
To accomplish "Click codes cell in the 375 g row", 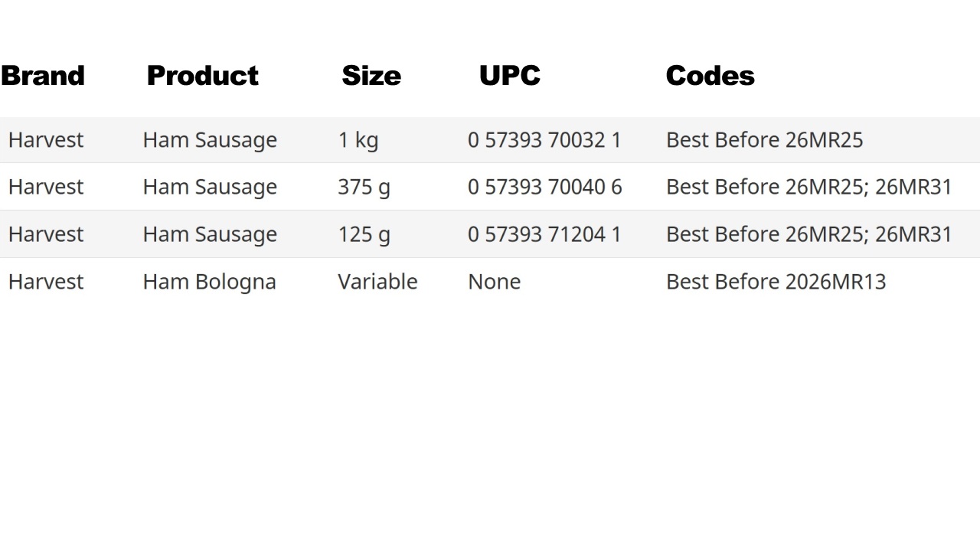I will coord(808,188).
